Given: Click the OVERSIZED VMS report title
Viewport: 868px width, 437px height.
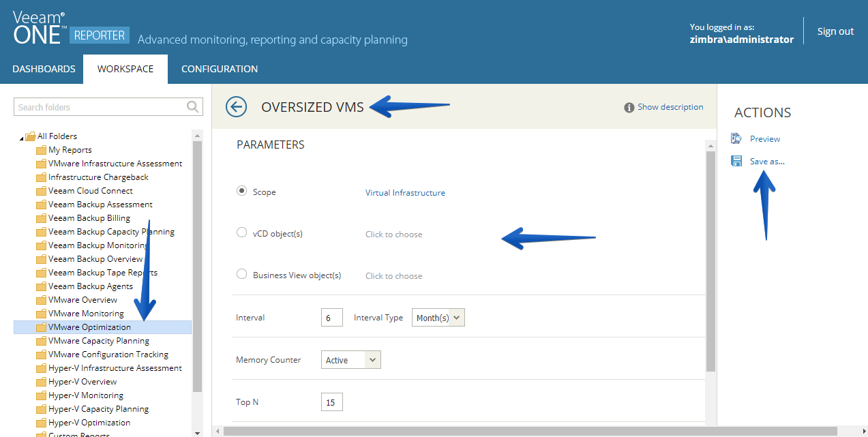Looking at the screenshot, I should click(x=312, y=107).
